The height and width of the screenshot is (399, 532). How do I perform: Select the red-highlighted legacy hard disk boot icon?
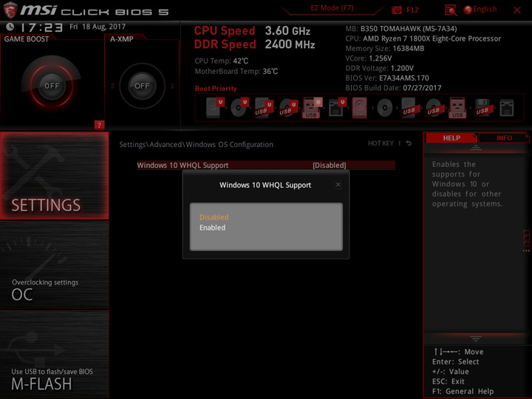[x=360, y=108]
